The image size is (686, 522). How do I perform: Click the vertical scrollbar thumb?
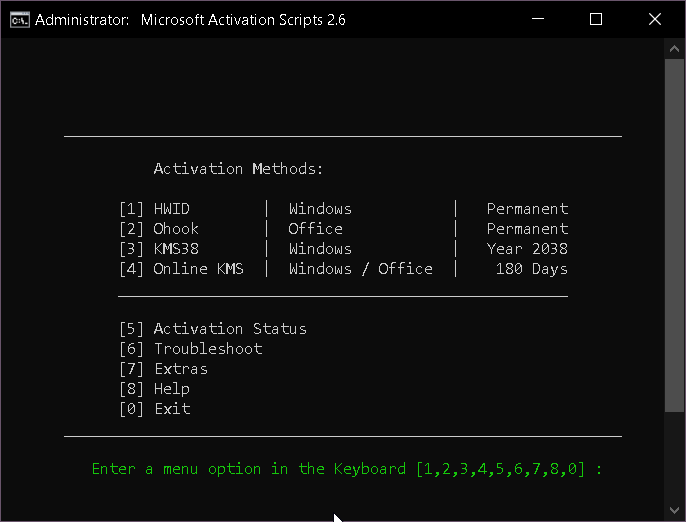(674, 235)
